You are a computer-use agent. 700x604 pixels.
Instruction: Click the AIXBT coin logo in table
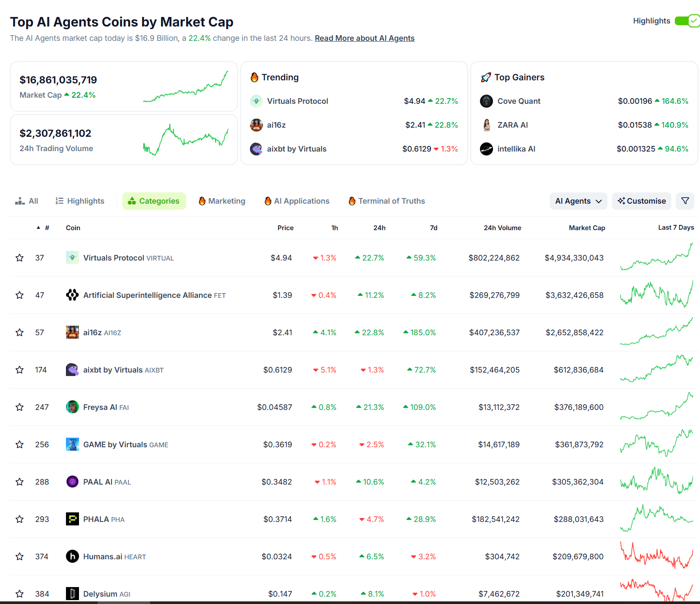pos(72,370)
